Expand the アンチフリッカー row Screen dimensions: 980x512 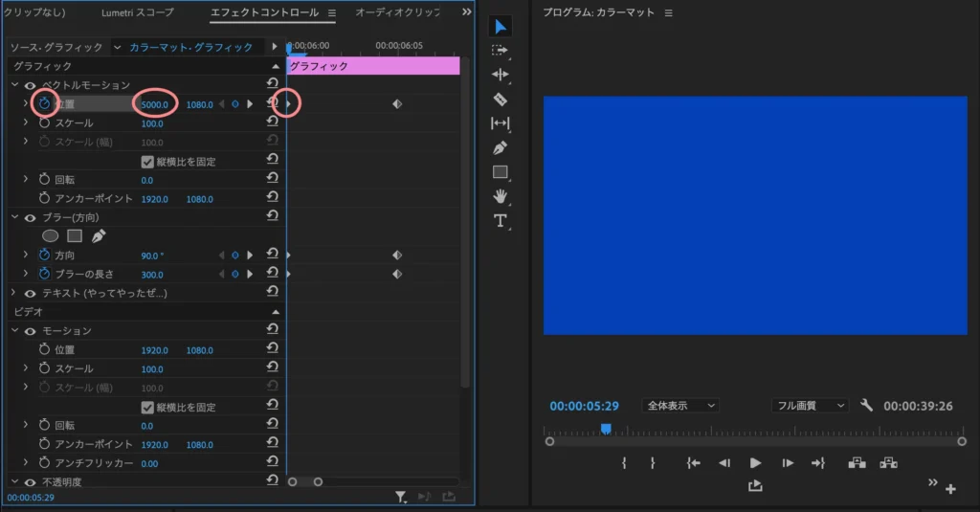click(x=26, y=462)
